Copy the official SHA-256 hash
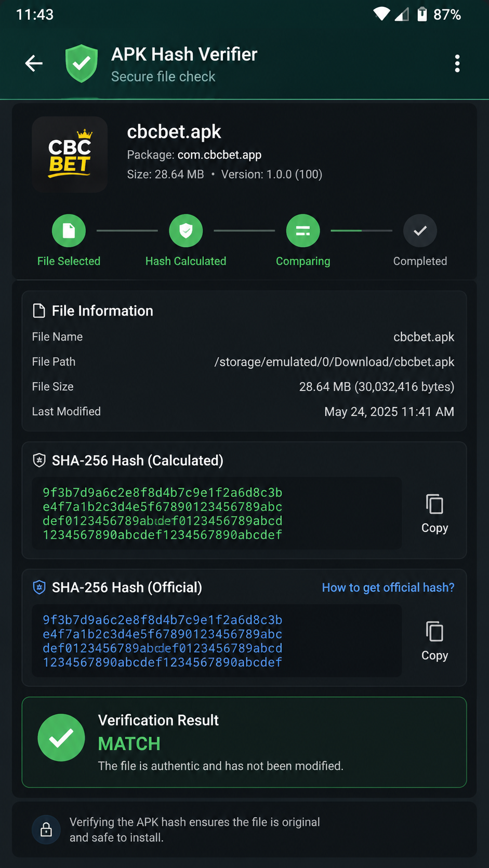This screenshot has height=868, width=489. [x=434, y=641]
